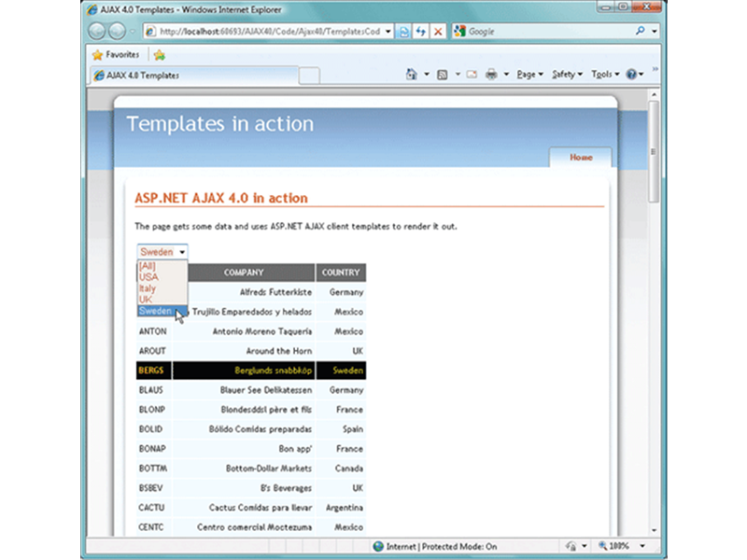This screenshot has height=560, width=747.
Task: Expand the Home icon dropdown arrow
Action: (427, 75)
